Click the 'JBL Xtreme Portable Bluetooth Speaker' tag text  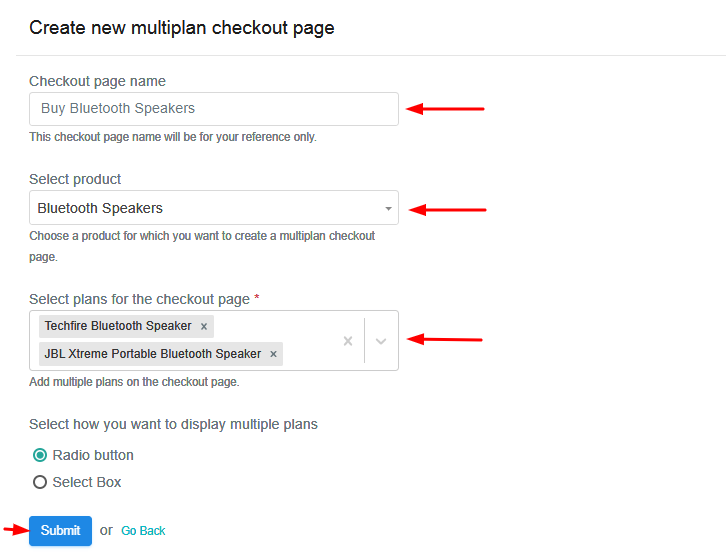152,354
